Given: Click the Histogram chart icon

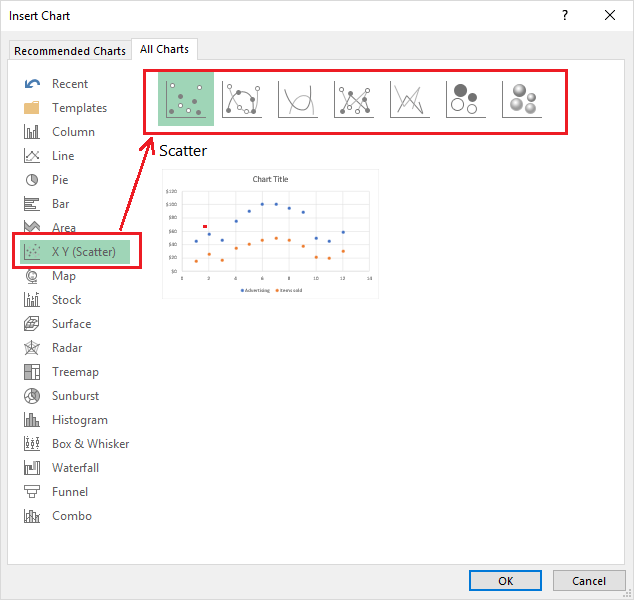Looking at the screenshot, I should click(32, 420).
